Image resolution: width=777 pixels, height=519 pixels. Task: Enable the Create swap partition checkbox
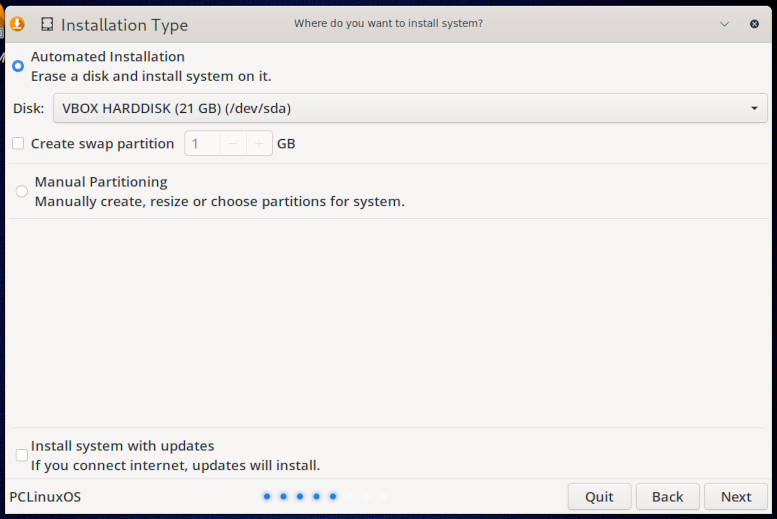pos(18,143)
